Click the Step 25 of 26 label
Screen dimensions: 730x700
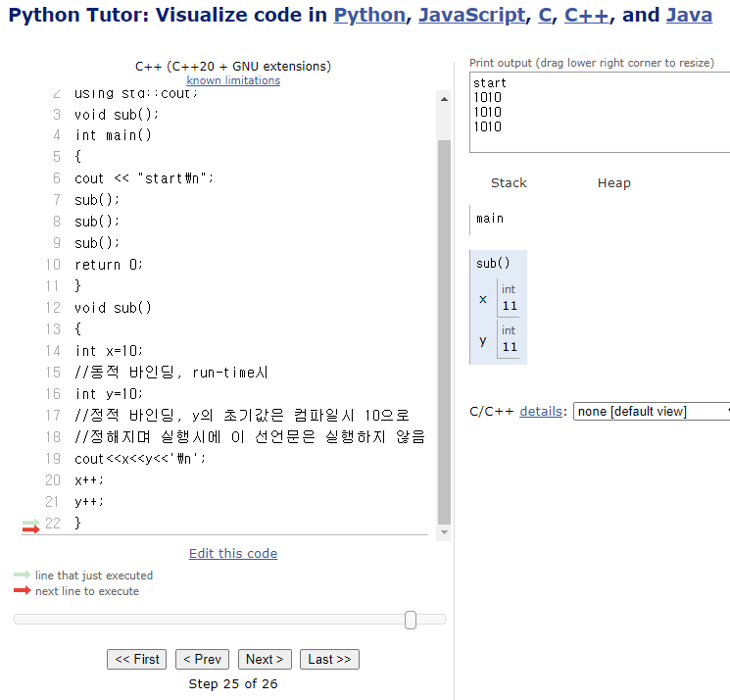[x=233, y=683]
